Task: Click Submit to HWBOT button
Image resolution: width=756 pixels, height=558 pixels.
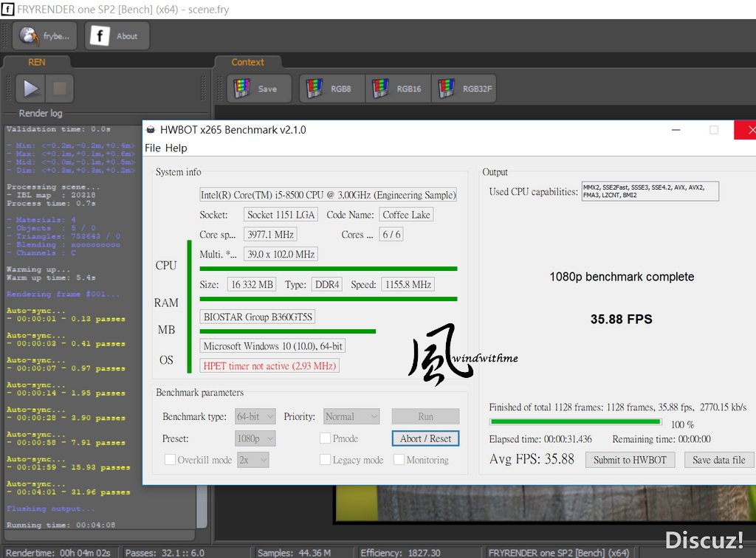Action: [630, 460]
